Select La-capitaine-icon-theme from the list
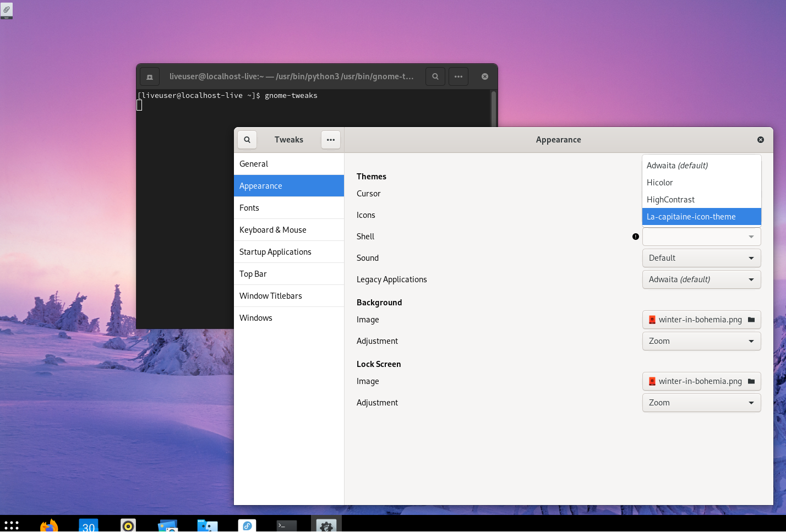Screen dimensions: 786x532 pos(701,217)
